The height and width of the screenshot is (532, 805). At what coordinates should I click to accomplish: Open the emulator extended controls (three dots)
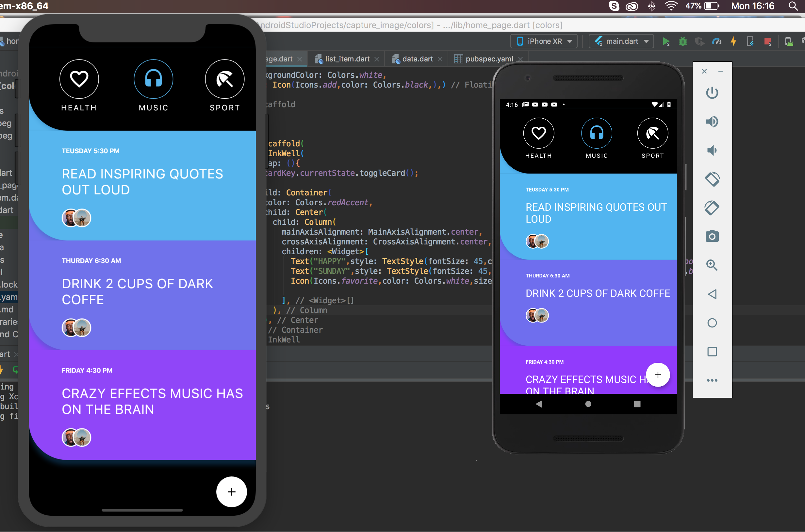pos(712,380)
